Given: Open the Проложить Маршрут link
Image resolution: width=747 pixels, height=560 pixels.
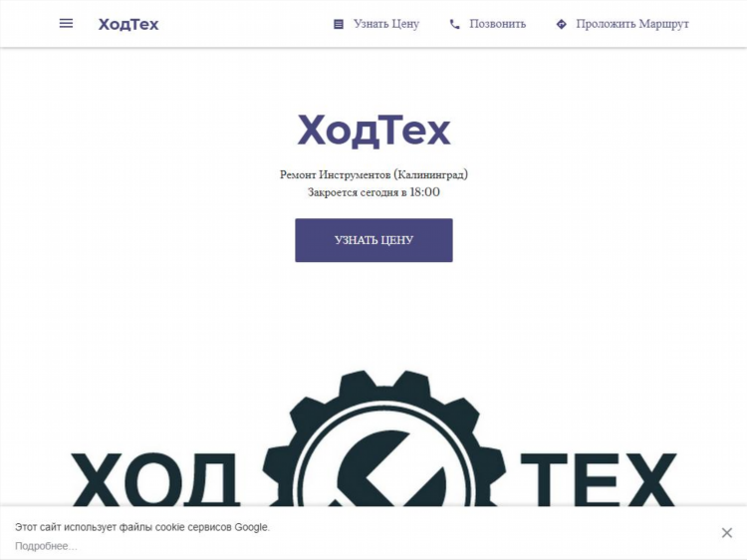Looking at the screenshot, I should (632, 24).
